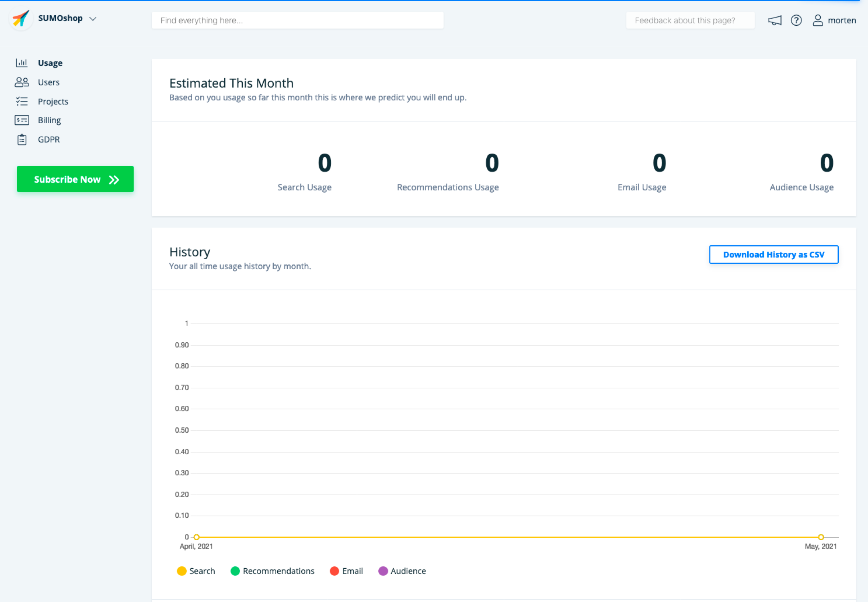Screen dimensions: 868x602
Task: Click the Estimated This Month heading
Action: [x=231, y=83]
